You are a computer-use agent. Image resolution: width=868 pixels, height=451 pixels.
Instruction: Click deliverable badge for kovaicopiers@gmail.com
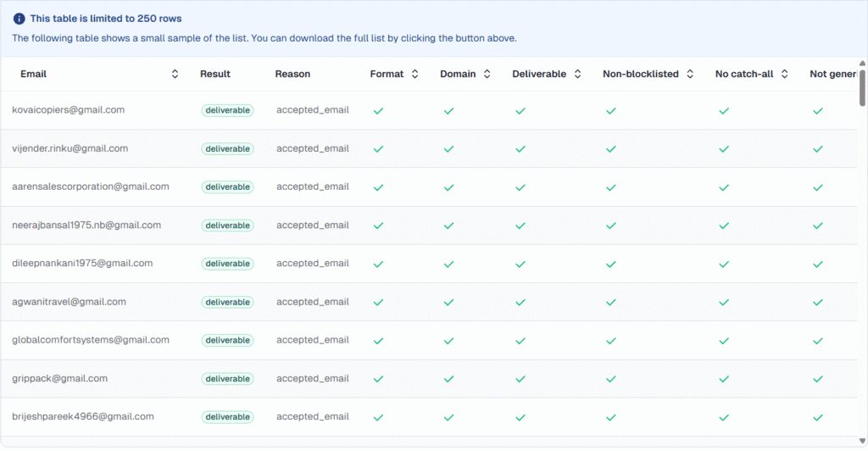[227, 110]
